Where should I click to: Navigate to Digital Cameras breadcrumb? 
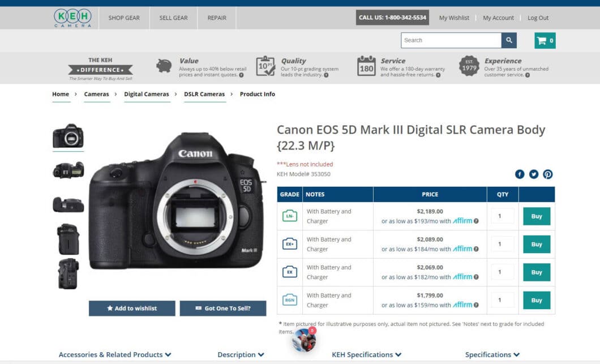point(147,94)
